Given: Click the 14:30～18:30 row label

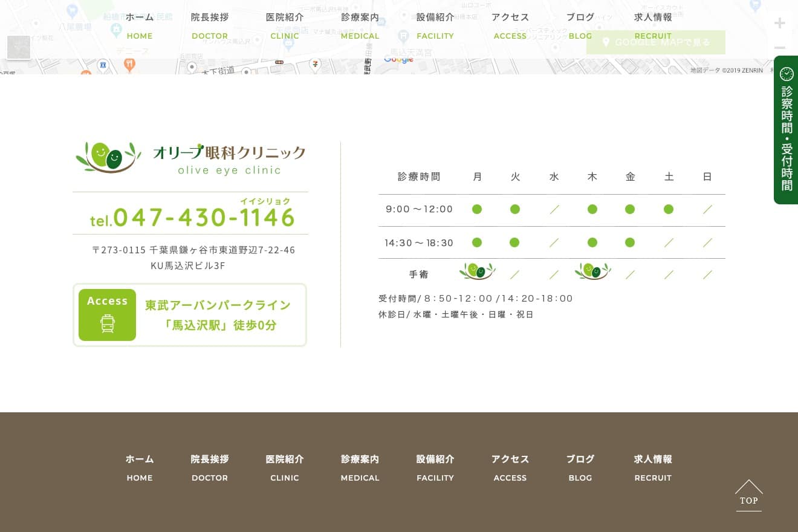Looking at the screenshot, I should pos(420,242).
